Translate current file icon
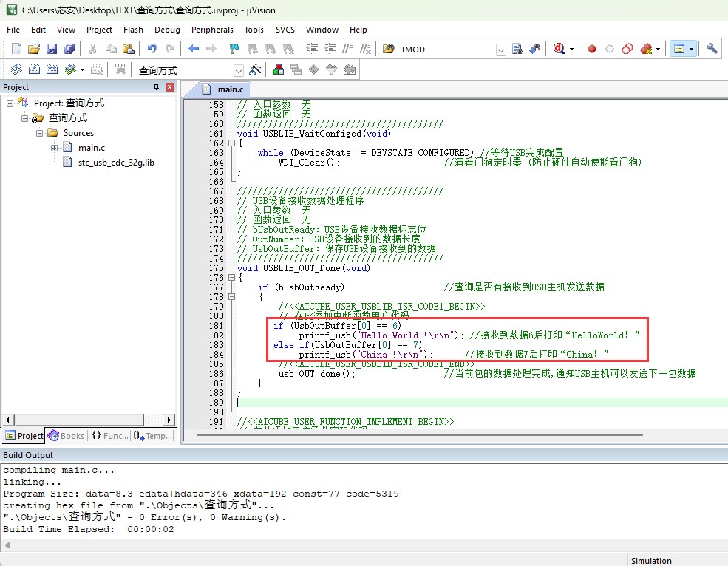 (x=16, y=69)
